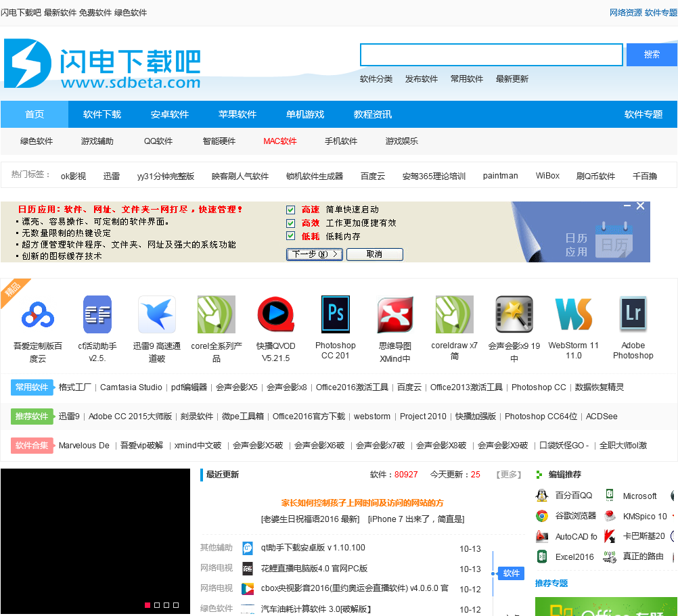Click the 花鲤直播 list icon
This screenshot has height=616, width=678.
tap(248, 569)
